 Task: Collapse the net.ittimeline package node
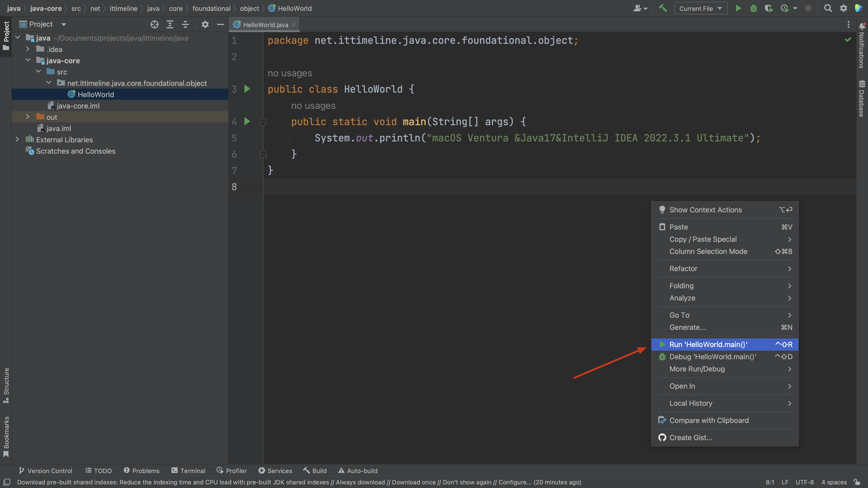pos(49,83)
